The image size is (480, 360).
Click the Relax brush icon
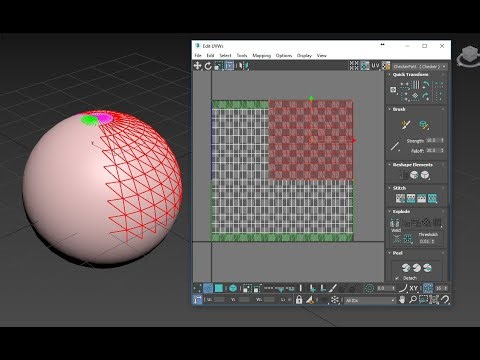tap(424, 125)
